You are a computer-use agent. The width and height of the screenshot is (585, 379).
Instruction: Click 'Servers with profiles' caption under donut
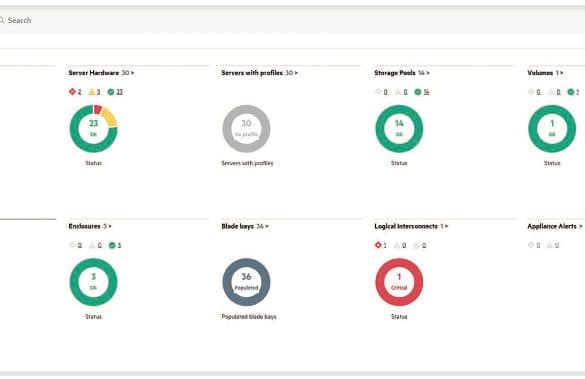click(247, 163)
